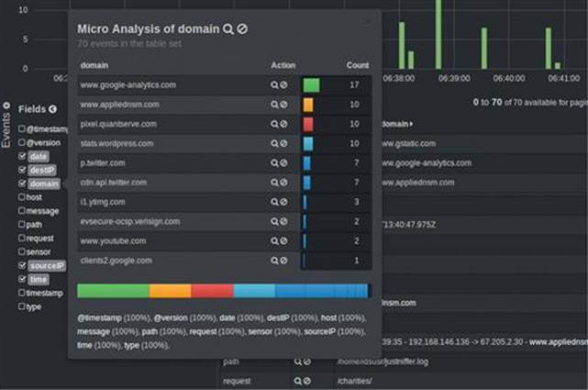Click ban icon for clients2.google.com
Image resolution: width=588 pixels, height=390 pixels.
(x=283, y=261)
